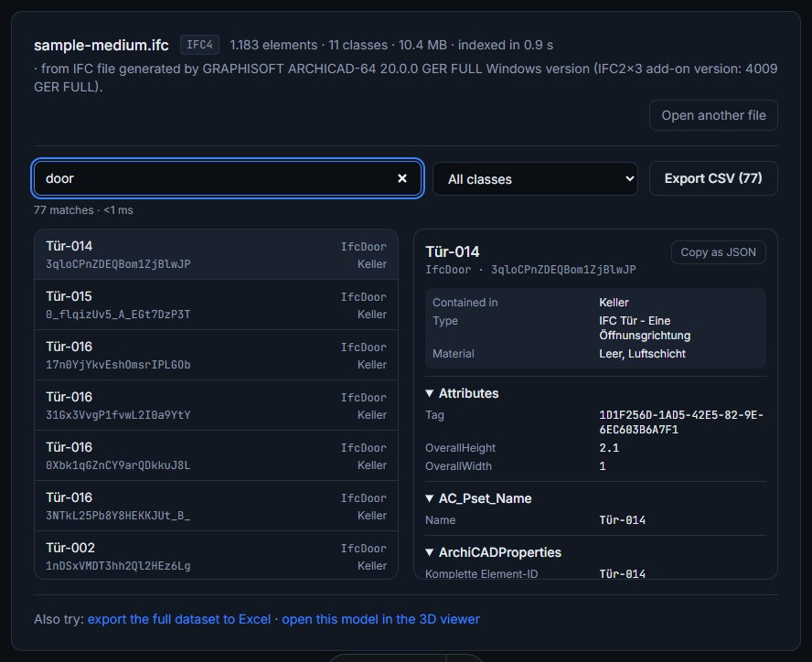Select Tür-016 row with ID 3NTkL25Pb8Y8HEKKJUt_B_

pyautogui.click(x=216, y=506)
